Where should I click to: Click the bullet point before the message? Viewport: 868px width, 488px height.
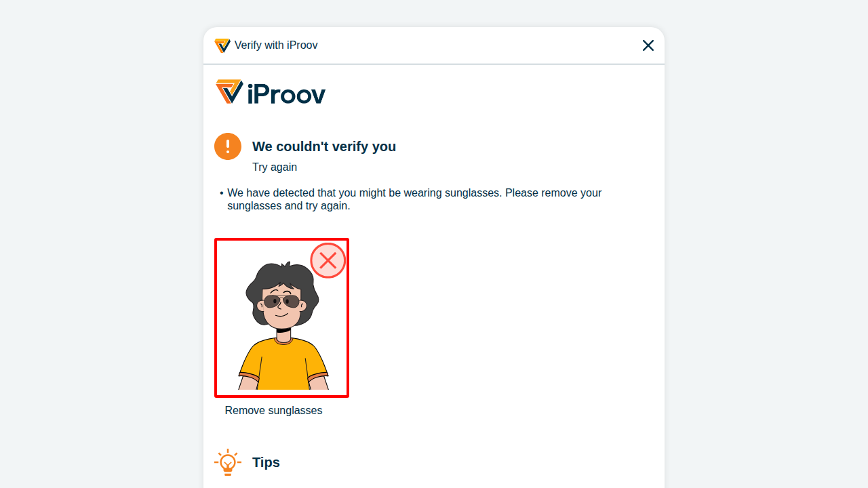[222, 193]
